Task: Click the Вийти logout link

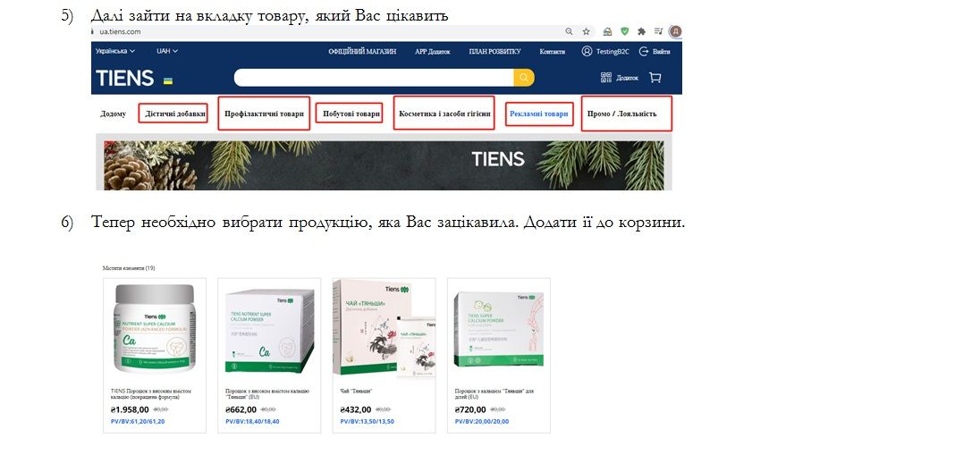Action: coord(655,51)
